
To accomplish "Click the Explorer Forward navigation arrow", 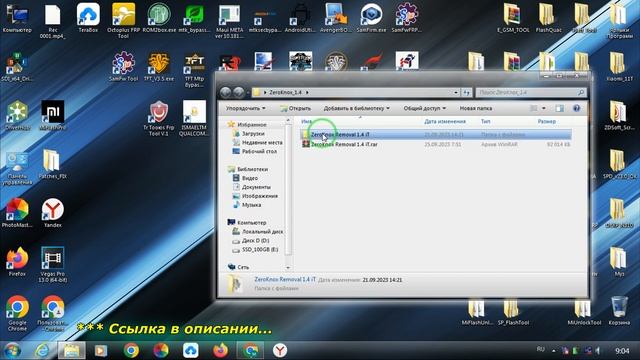I will tap(239, 93).
